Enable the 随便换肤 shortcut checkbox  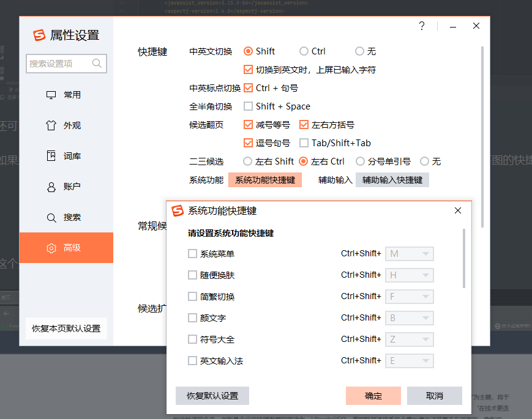click(x=192, y=275)
